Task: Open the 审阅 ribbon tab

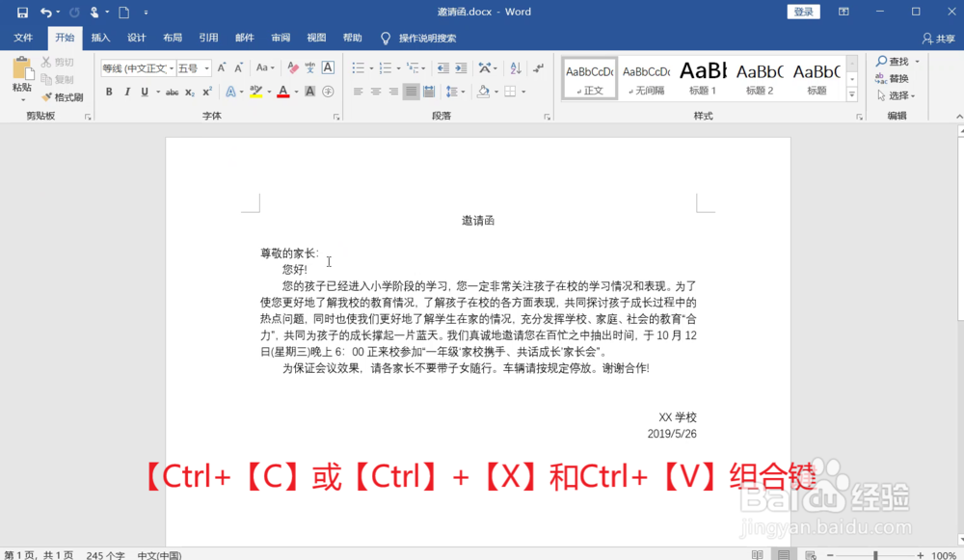Action: (280, 38)
